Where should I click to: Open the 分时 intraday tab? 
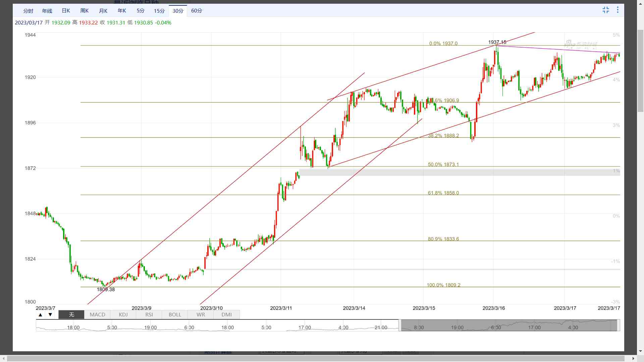click(x=28, y=11)
